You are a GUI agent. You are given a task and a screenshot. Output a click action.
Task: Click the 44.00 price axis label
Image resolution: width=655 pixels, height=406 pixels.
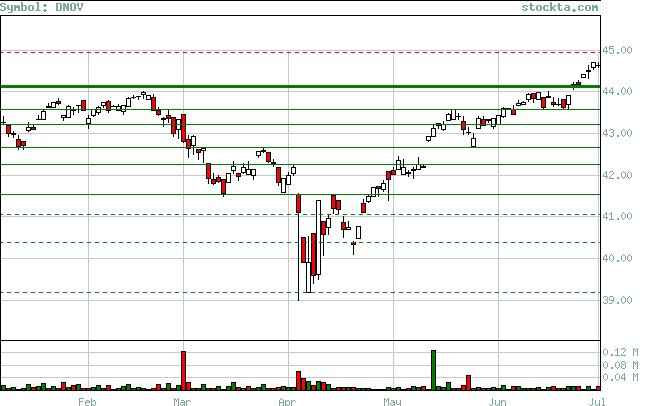pos(617,91)
